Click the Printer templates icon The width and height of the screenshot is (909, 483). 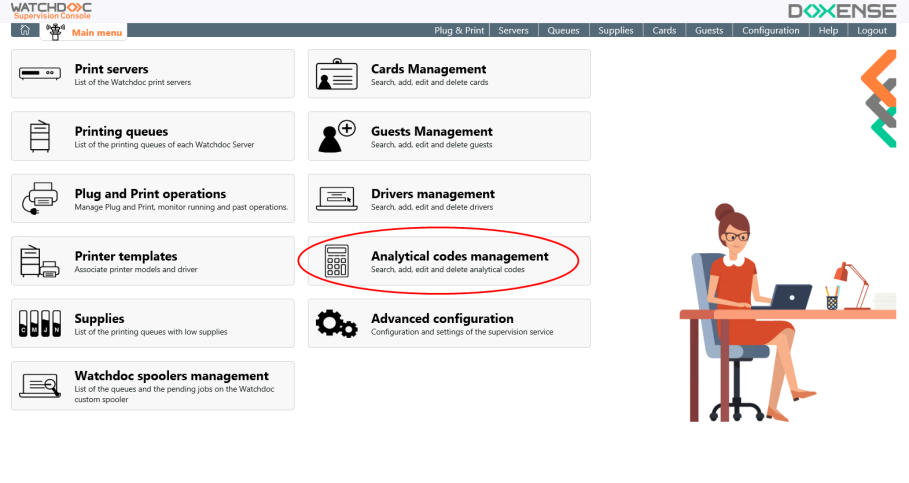(x=41, y=262)
